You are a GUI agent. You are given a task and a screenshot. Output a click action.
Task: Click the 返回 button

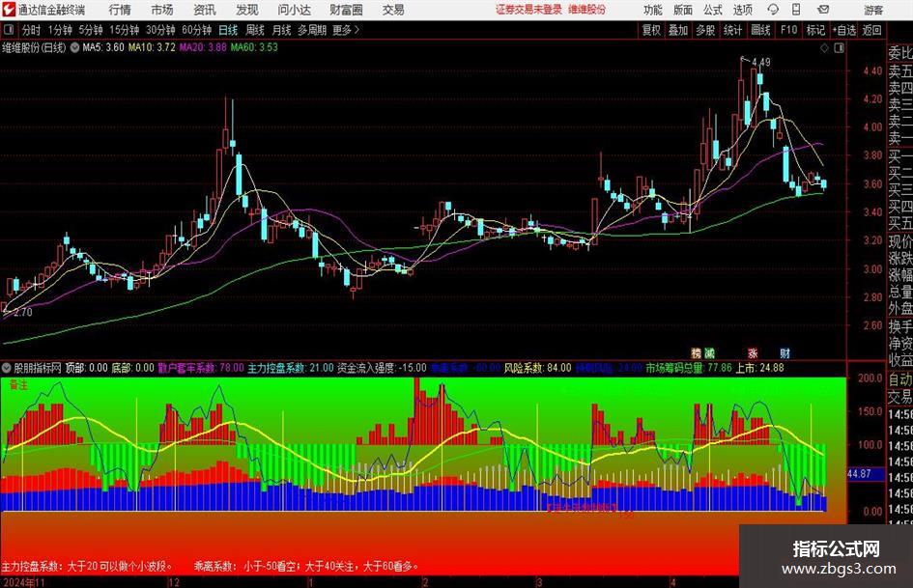[x=871, y=30]
